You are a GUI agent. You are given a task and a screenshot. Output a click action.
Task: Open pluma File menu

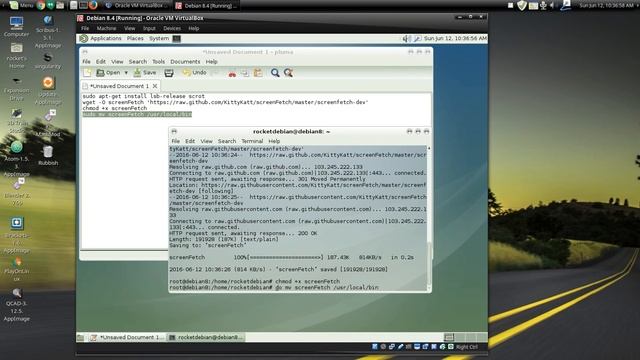click(87, 62)
